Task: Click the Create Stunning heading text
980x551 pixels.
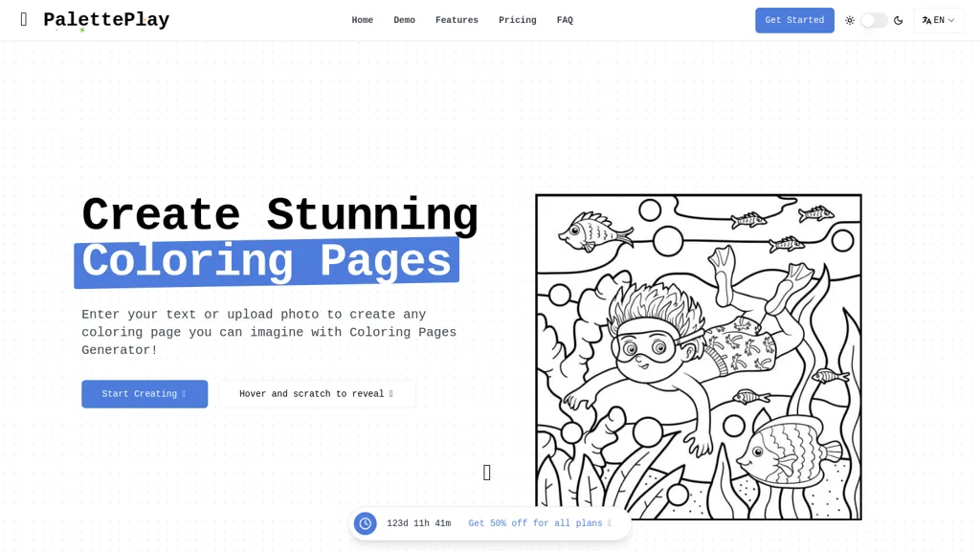Action: tap(280, 215)
